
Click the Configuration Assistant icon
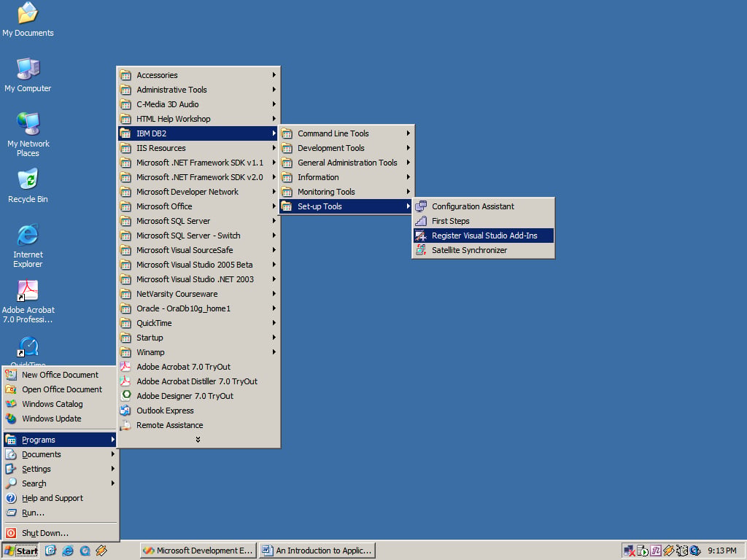421,206
